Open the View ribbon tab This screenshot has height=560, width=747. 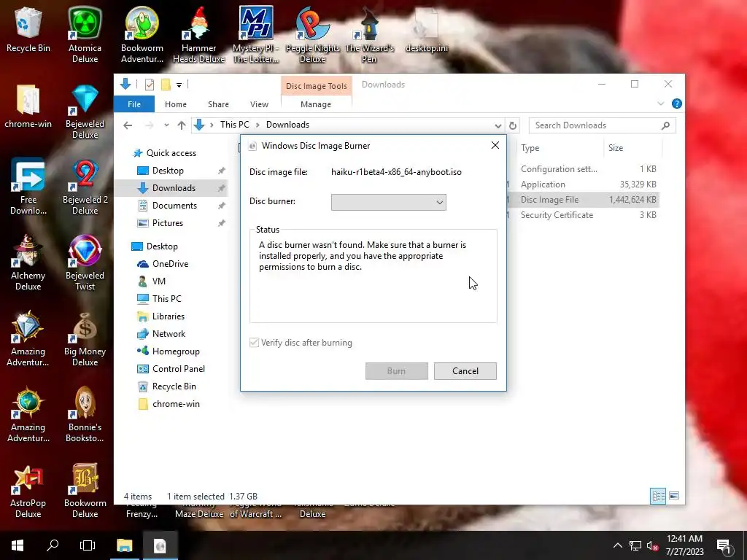259,104
